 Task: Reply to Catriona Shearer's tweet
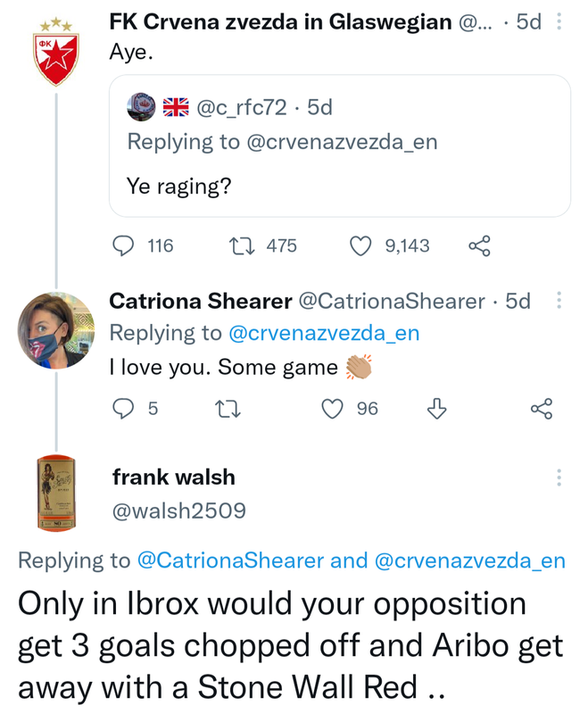(123, 409)
